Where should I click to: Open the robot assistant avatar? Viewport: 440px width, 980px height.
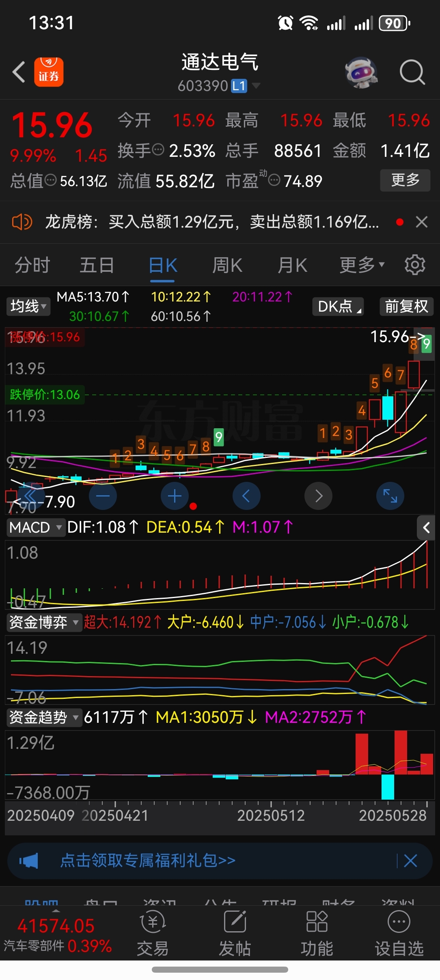(361, 72)
